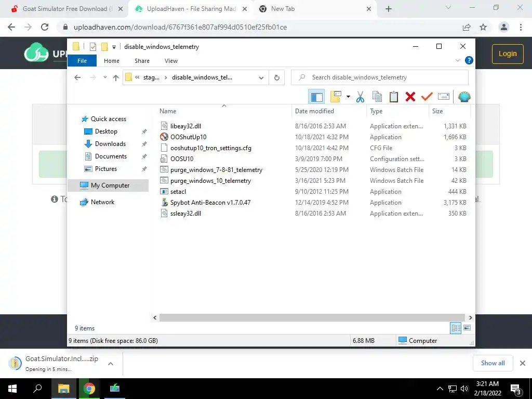The image size is (532, 399).
Task: Click the Rename toolbar icon
Action: pyautogui.click(x=444, y=97)
